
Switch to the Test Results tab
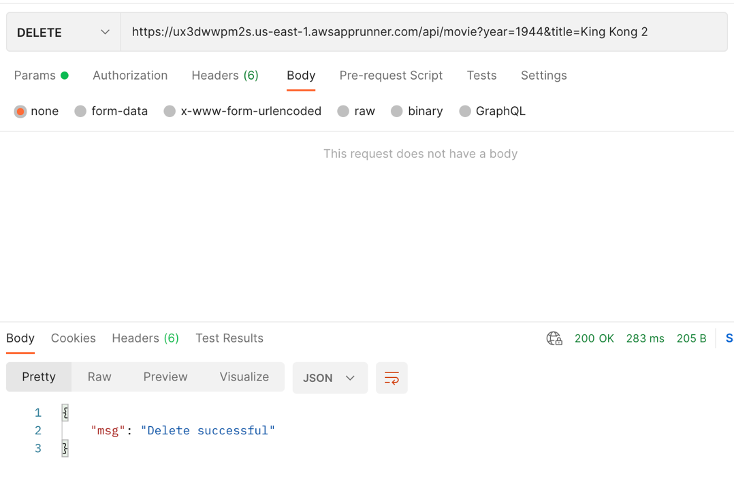(x=229, y=338)
